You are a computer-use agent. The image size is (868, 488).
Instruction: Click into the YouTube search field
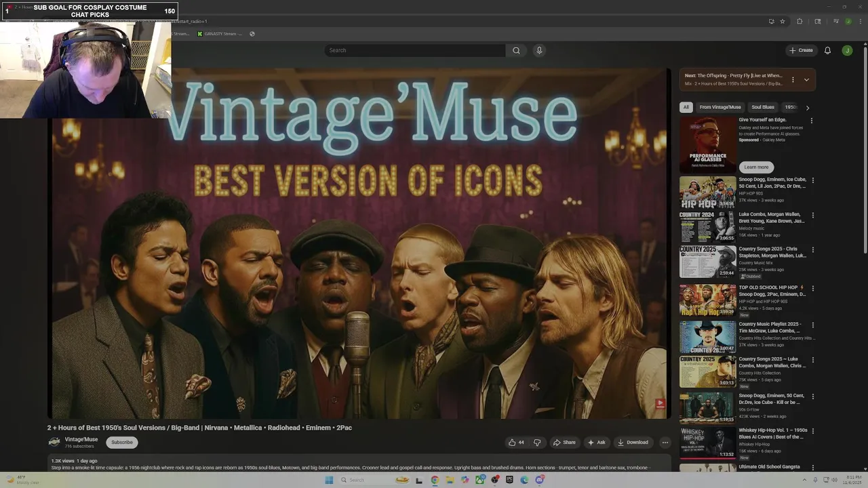point(415,50)
